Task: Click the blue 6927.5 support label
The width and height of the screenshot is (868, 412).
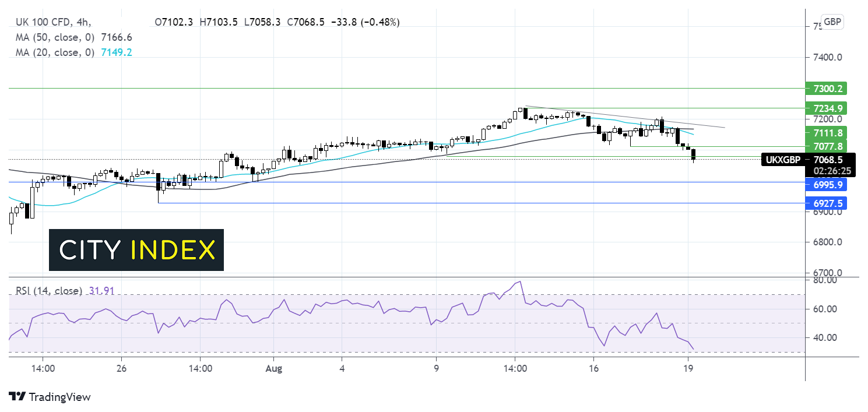Action: click(827, 203)
